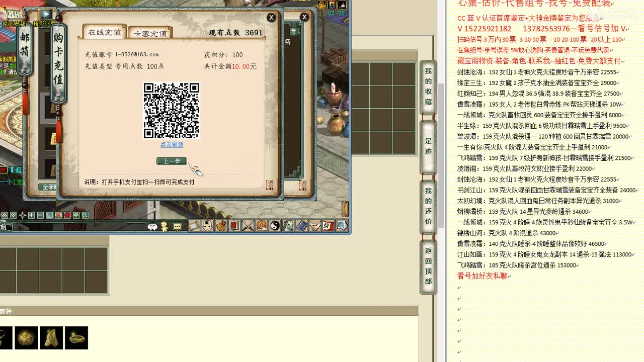Select the crossed swords attack icon
This screenshot has width=644, height=362.
[x=248, y=225]
